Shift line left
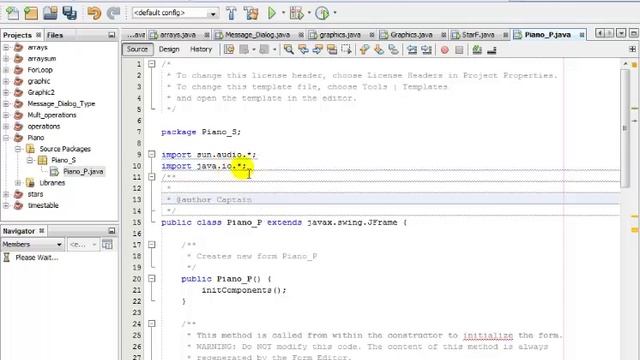The image size is (640, 360). click(x=412, y=50)
